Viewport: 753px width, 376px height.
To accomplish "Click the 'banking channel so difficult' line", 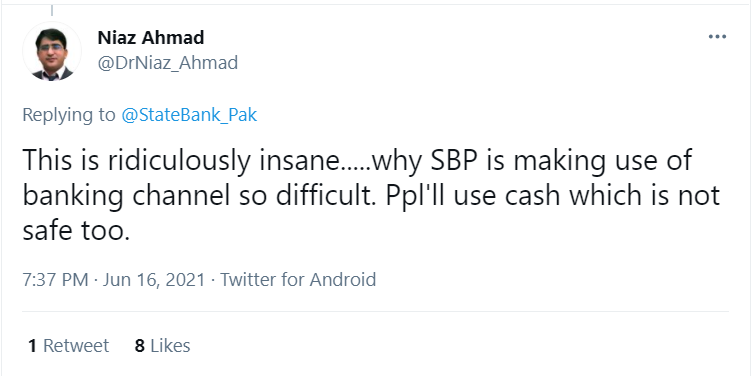I will tap(371, 196).
